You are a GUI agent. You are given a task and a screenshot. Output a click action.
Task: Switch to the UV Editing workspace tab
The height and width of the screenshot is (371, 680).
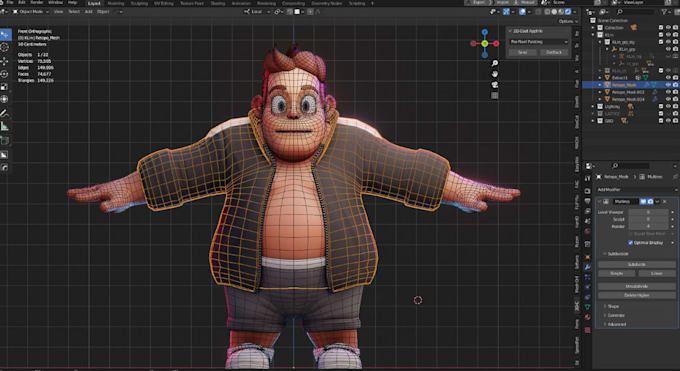coord(163,3)
